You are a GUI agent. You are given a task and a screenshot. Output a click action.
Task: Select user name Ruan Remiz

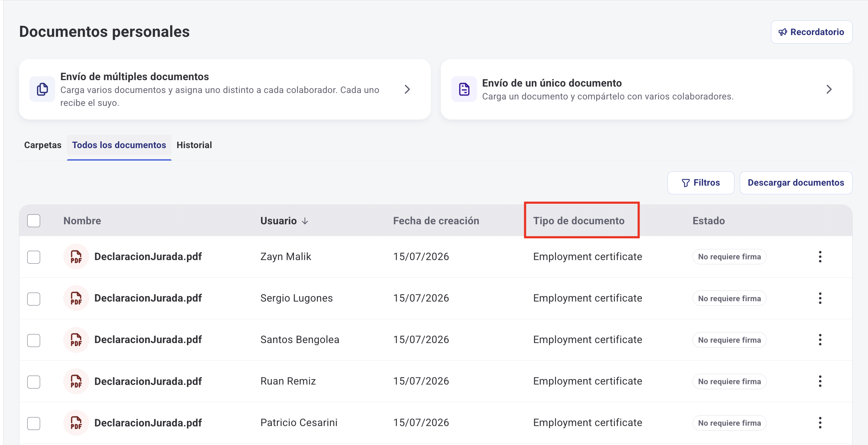click(288, 381)
